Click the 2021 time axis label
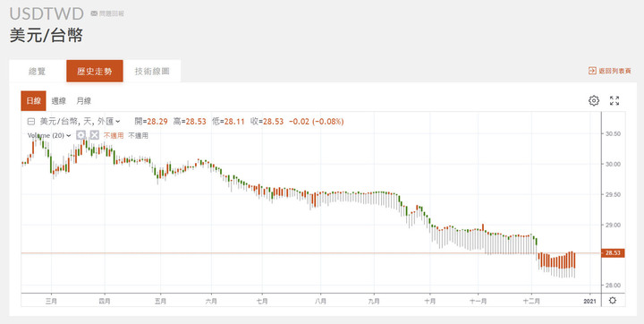644x324 pixels. 589,302
